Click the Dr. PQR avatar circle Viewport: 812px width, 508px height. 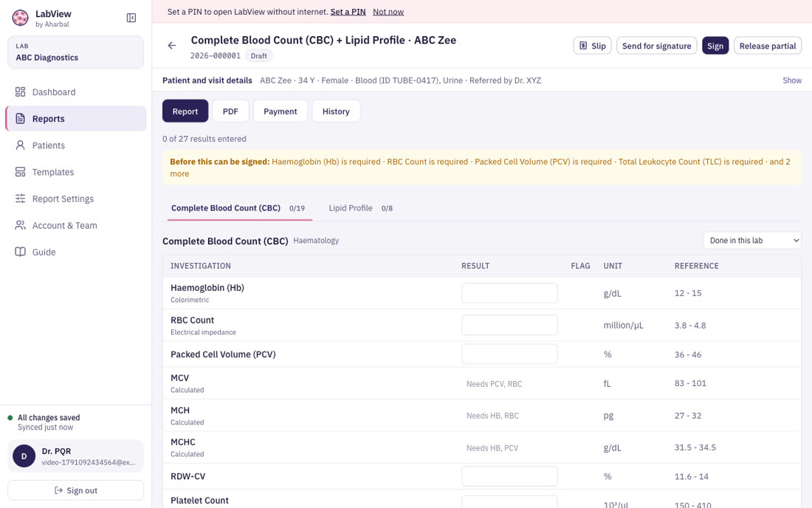[x=24, y=456]
